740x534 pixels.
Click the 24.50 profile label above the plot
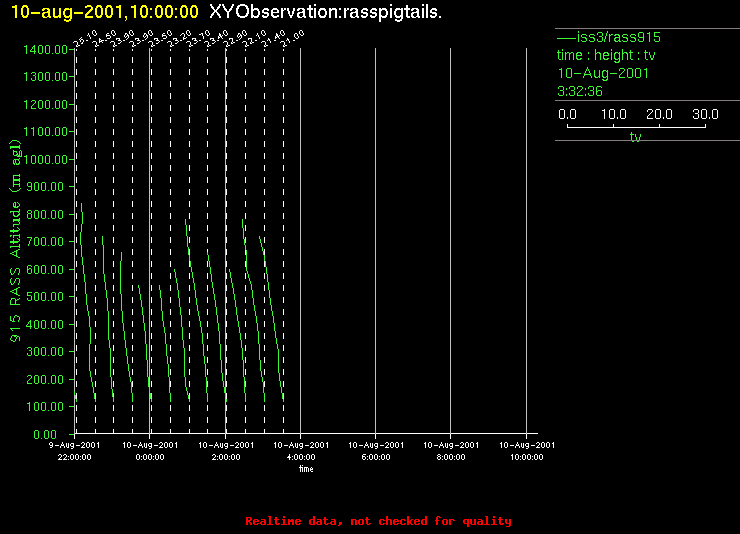[104, 39]
